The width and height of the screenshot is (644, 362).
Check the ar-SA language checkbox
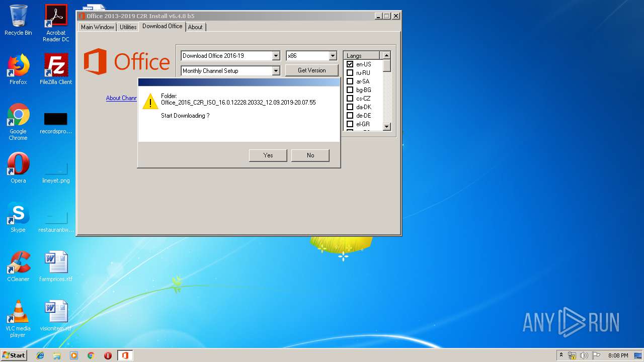[350, 81]
